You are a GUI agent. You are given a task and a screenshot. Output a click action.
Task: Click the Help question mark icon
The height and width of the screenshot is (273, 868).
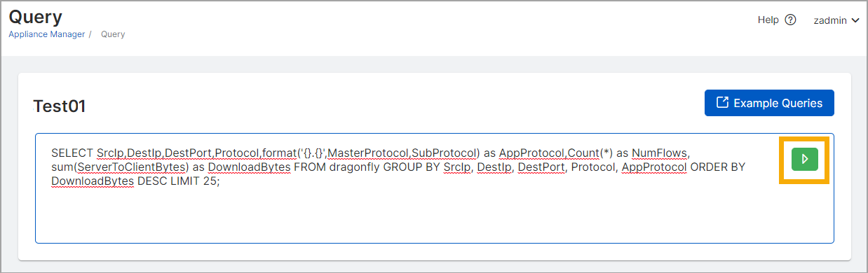790,20
